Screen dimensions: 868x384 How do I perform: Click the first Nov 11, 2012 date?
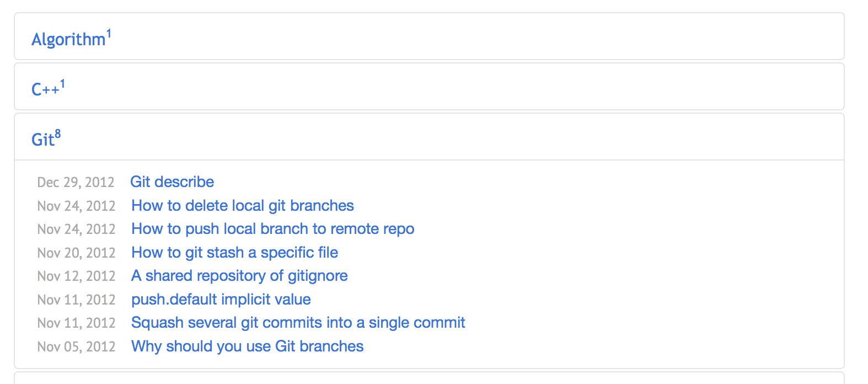tap(76, 300)
